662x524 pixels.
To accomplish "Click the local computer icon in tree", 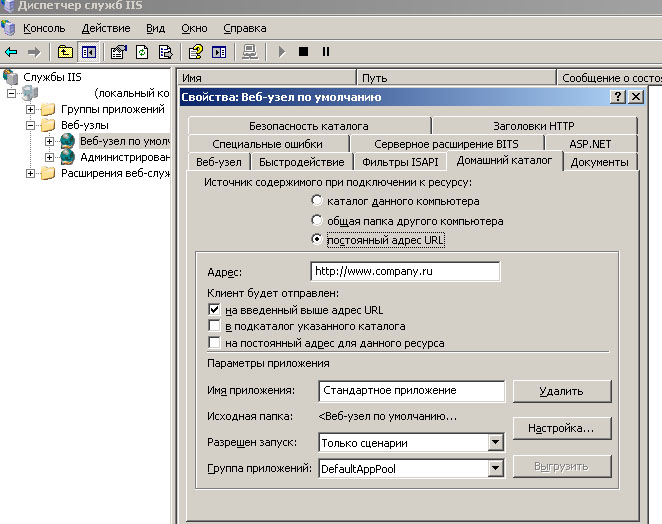I will click(30, 93).
